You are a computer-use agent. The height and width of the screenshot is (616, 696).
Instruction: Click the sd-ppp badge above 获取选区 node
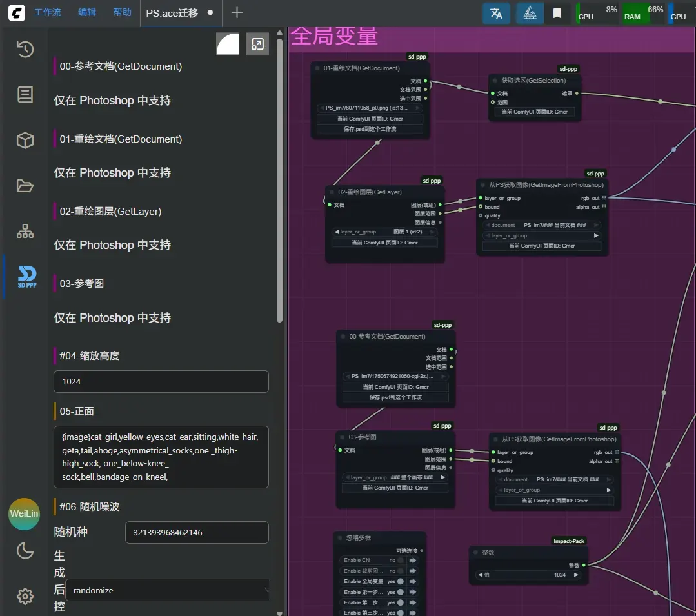(x=568, y=69)
